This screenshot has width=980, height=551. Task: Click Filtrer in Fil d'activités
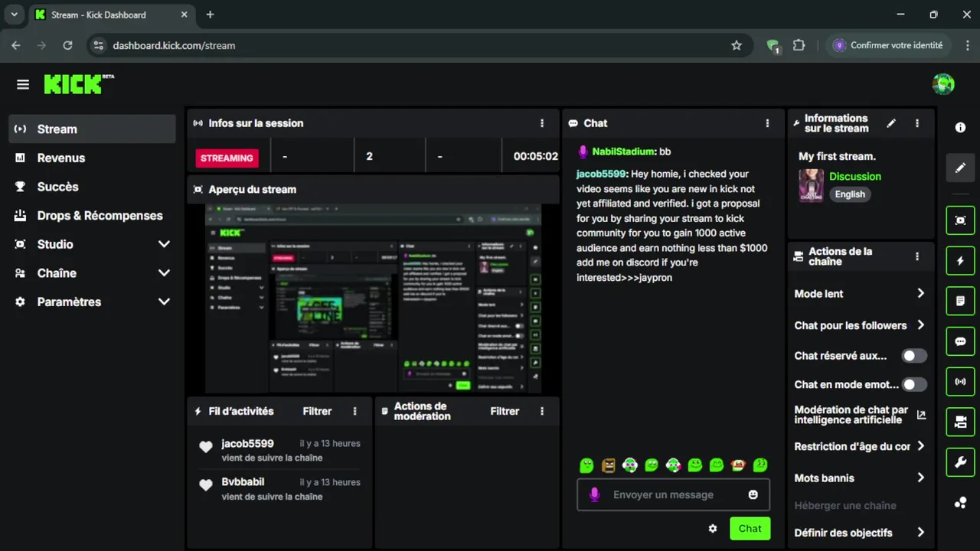[317, 411]
